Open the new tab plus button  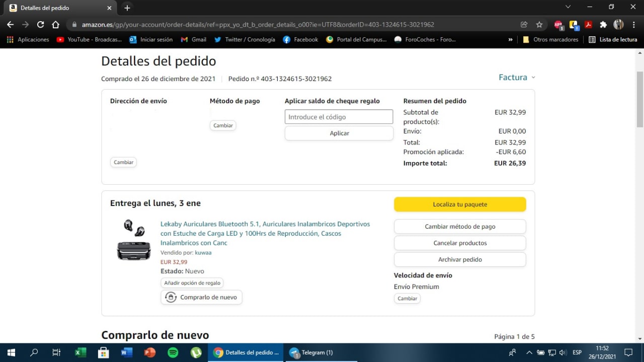pyautogui.click(x=127, y=8)
